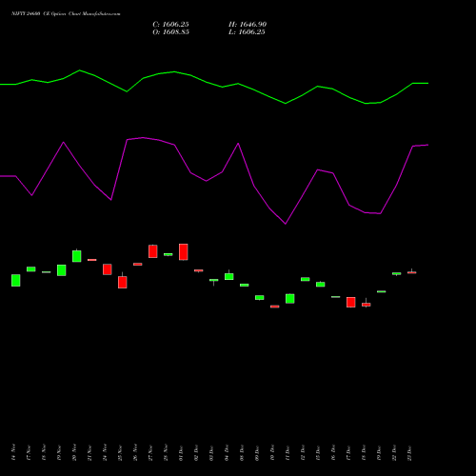Select the close value C: 1606.25

point(170,25)
